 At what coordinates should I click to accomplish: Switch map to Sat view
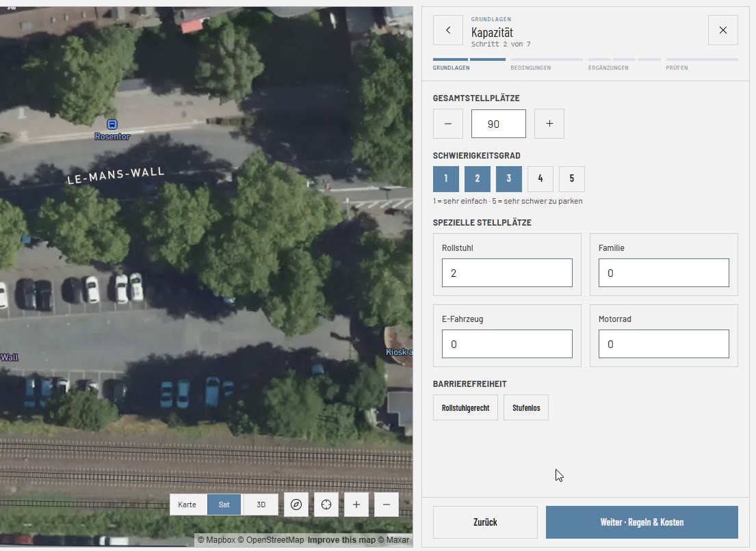click(224, 505)
